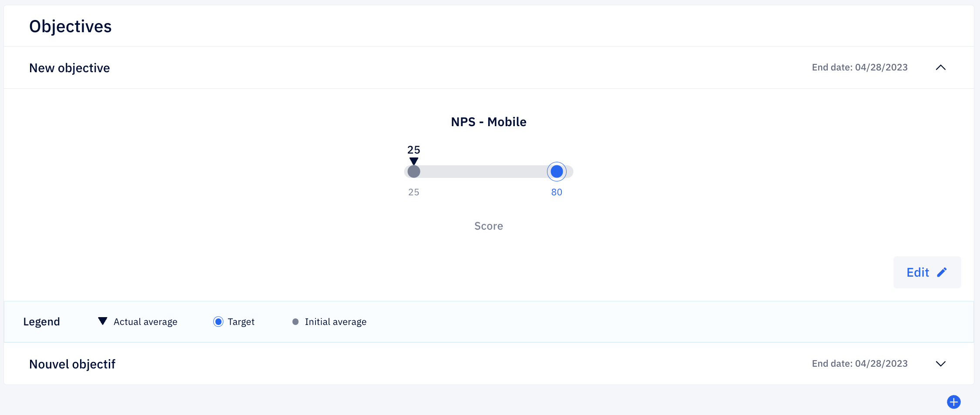
Task: Click the Actual average legend triangle icon
Action: (x=103, y=321)
